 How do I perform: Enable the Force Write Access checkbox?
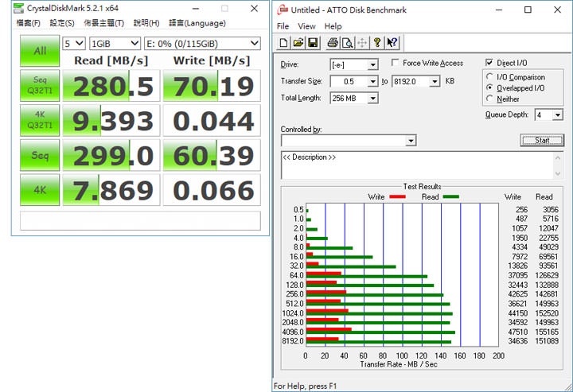pyautogui.click(x=396, y=63)
